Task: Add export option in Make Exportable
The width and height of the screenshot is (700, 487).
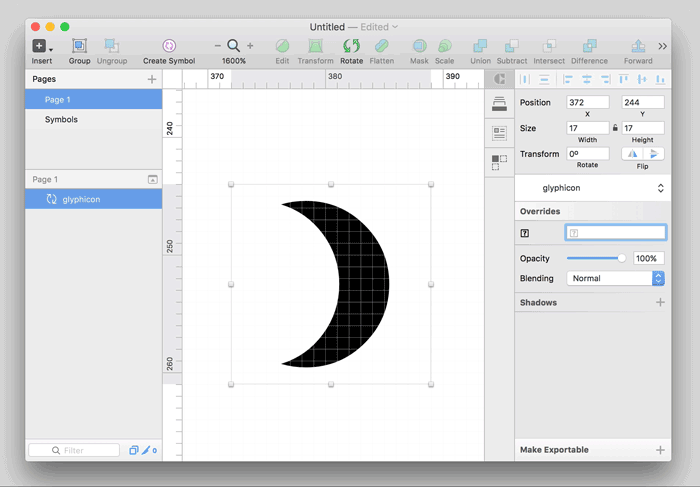Action: (660, 450)
